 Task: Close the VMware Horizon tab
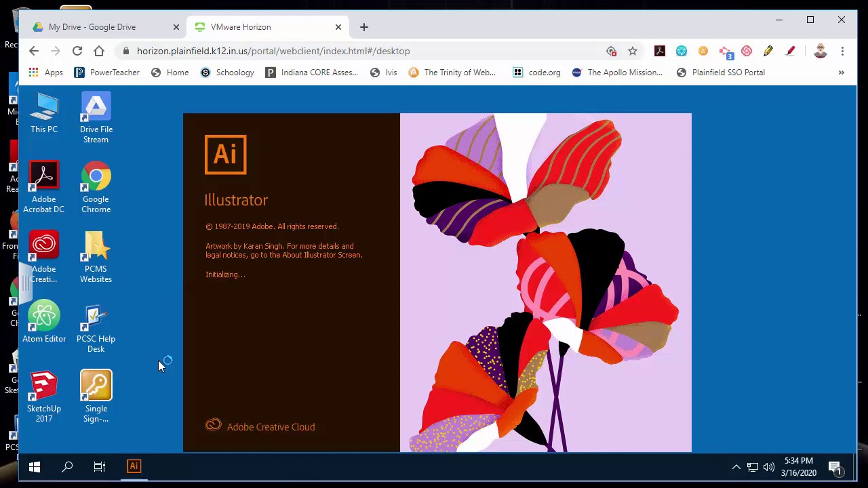click(338, 27)
